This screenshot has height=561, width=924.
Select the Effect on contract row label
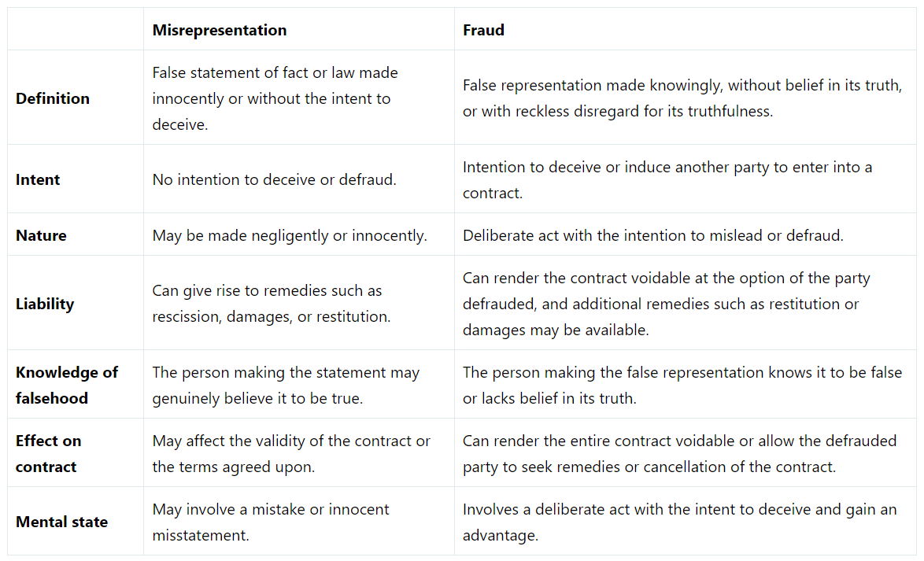coord(48,453)
